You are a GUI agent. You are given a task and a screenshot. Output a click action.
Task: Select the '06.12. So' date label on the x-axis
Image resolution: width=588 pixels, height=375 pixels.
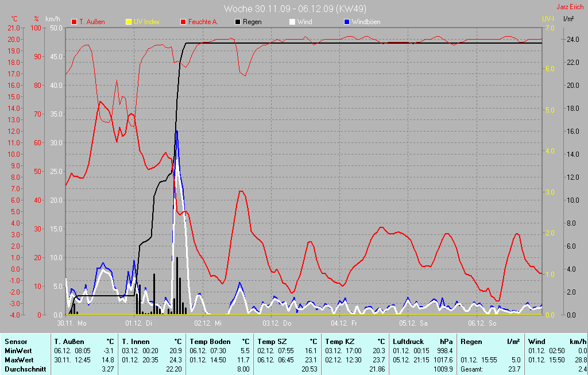(x=482, y=323)
